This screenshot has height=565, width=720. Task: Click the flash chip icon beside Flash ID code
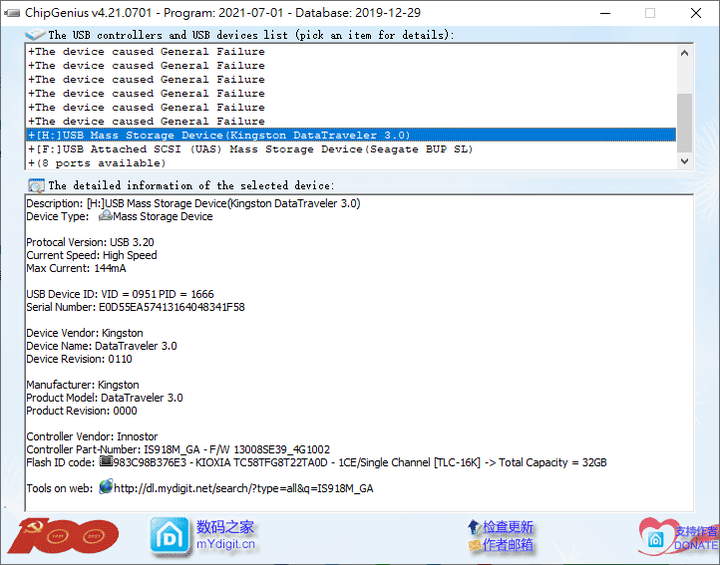107,461
